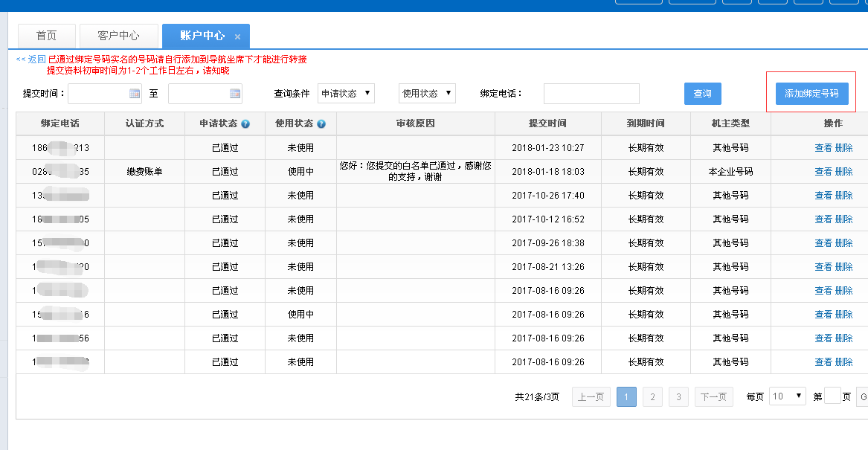Open the end date calendar picker icon
Image resolution: width=868 pixels, height=450 pixels.
(x=235, y=94)
